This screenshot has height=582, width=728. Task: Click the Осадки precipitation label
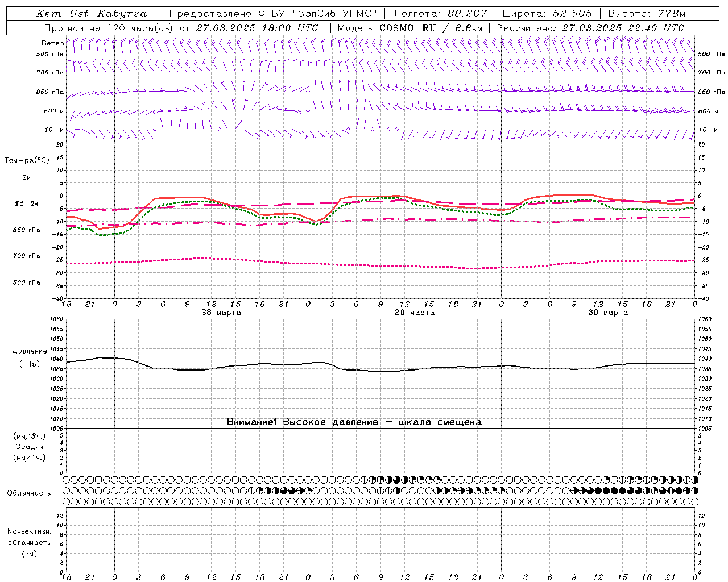(x=30, y=447)
